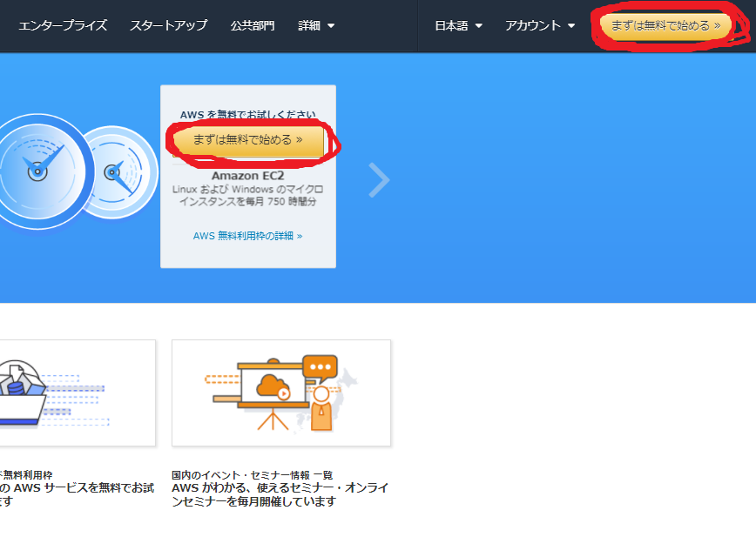Click the Linux および Windows instance description text
The height and width of the screenshot is (537, 756).
tap(248, 195)
